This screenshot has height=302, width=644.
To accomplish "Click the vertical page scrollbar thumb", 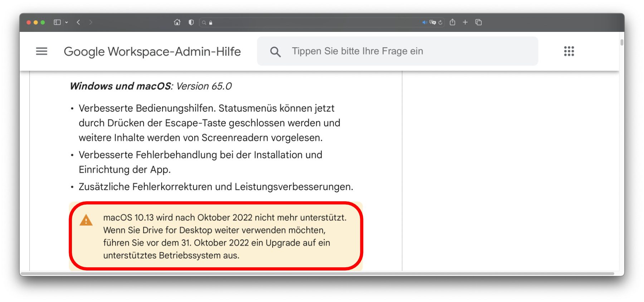I will [x=622, y=42].
